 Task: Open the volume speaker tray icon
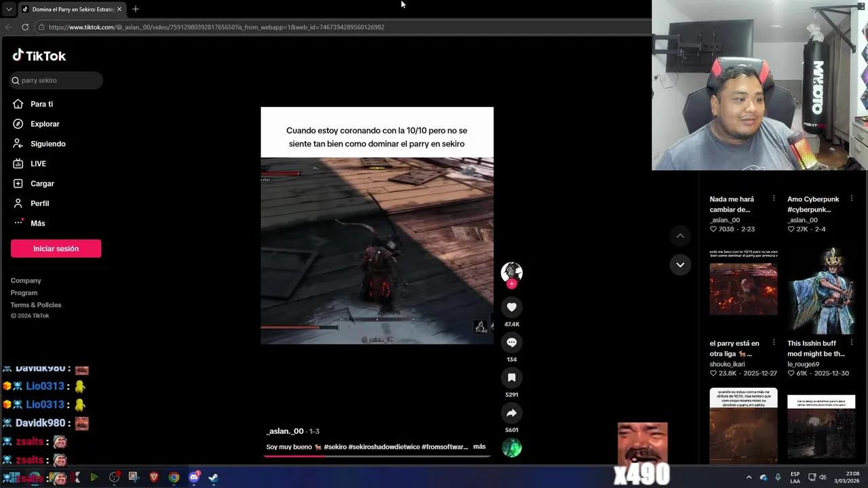point(823,477)
